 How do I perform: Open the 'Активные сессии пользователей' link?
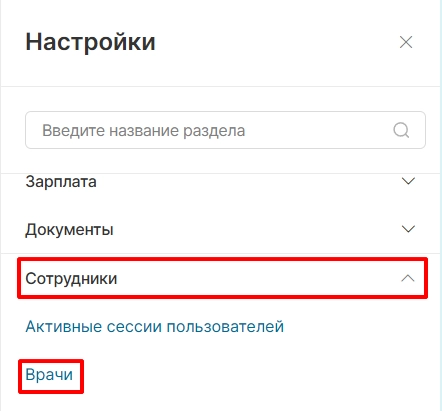pos(155,326)
